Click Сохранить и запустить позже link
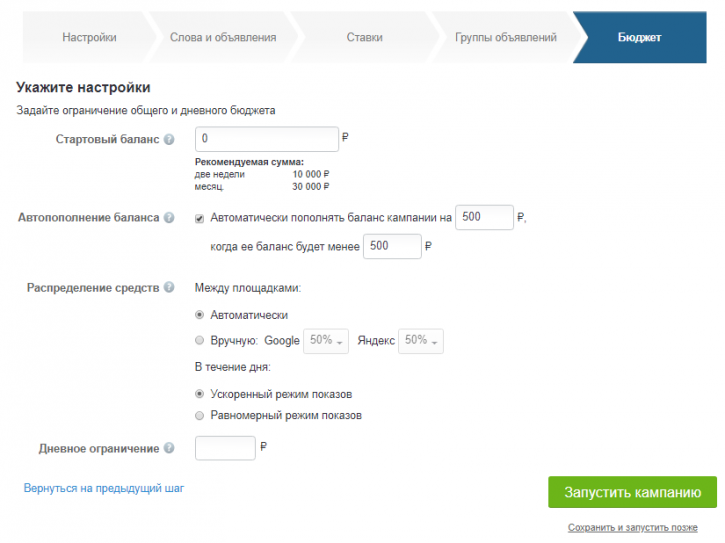The height and width of the screenshot is (543, 725). [x=633, y=527]
